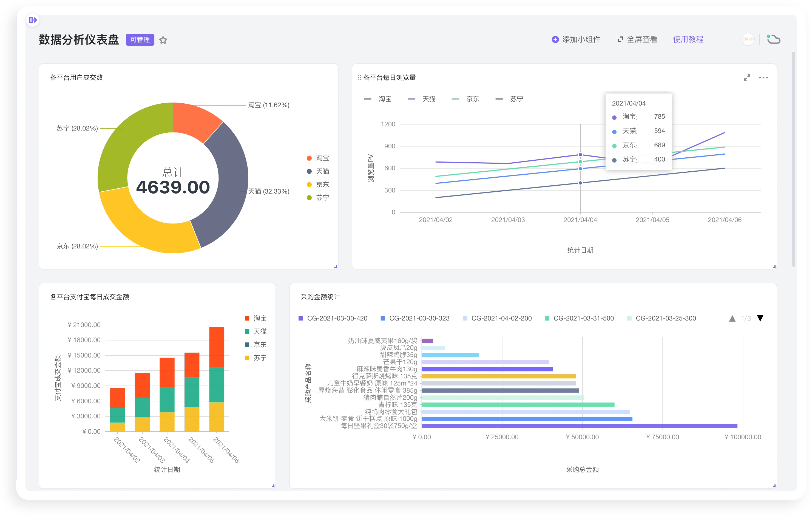Expand the 各平台每日浏览量 chart widget
812x516 pixels.
pos(746,78)
